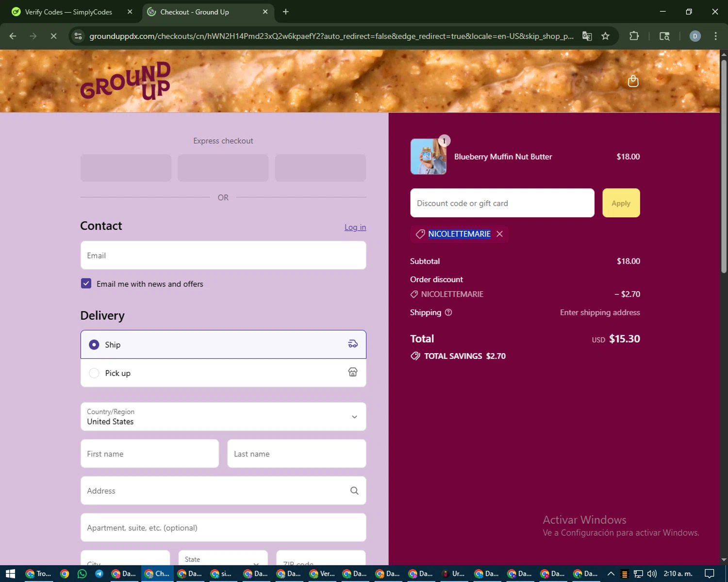Image resolution: width=728 pixels, height=582 pixels.
Task: Click the browser URL address bar
Action: [x=331, y=36]
